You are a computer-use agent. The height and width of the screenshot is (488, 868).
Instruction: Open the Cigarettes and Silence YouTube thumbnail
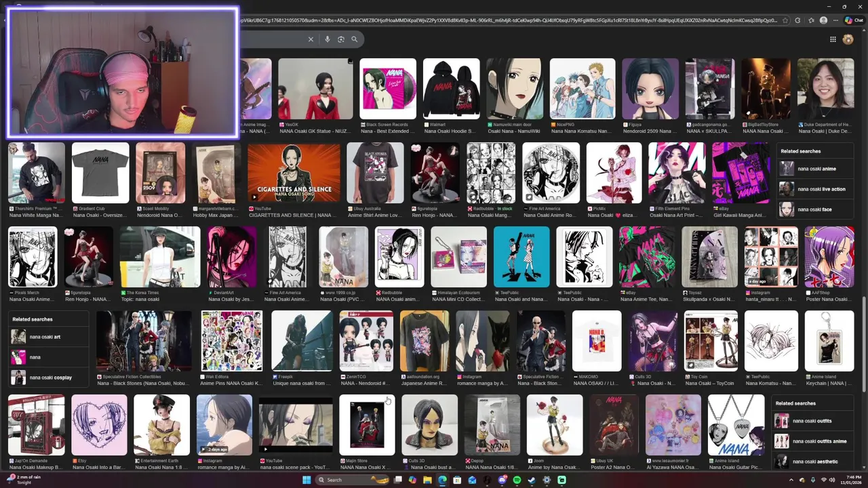(x=294, y=173)
